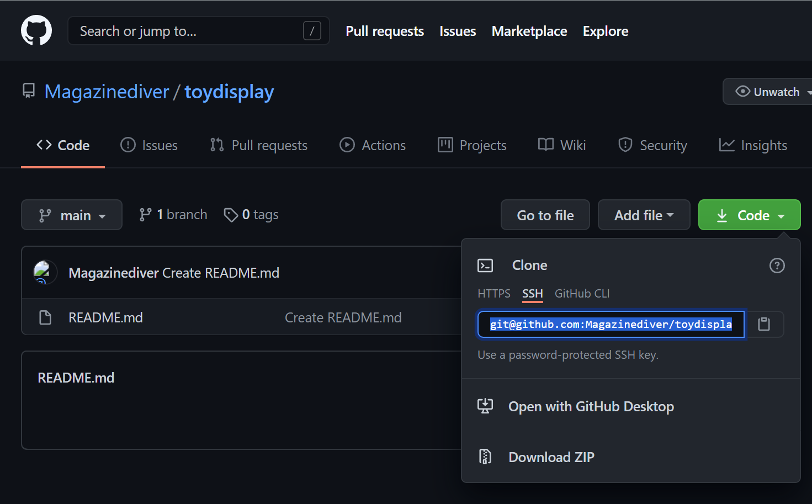Expand the Add file dropdown

click(x=644, y=215)
